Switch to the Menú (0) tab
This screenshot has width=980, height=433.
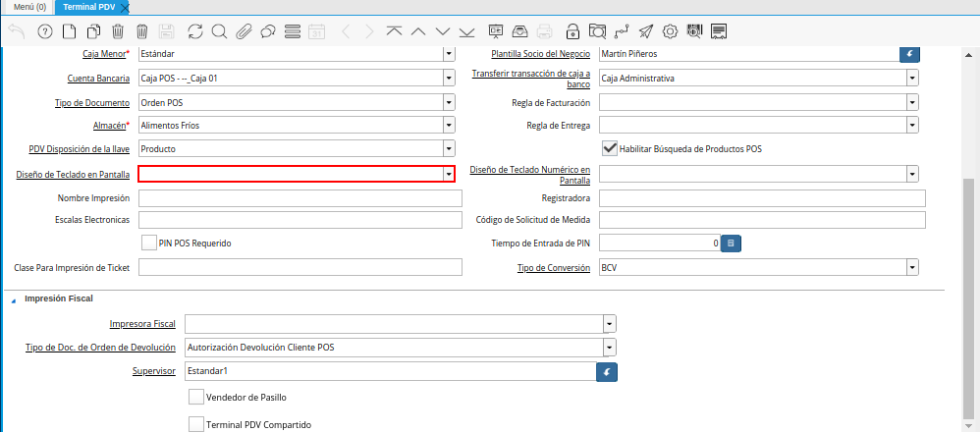point(29,7)
